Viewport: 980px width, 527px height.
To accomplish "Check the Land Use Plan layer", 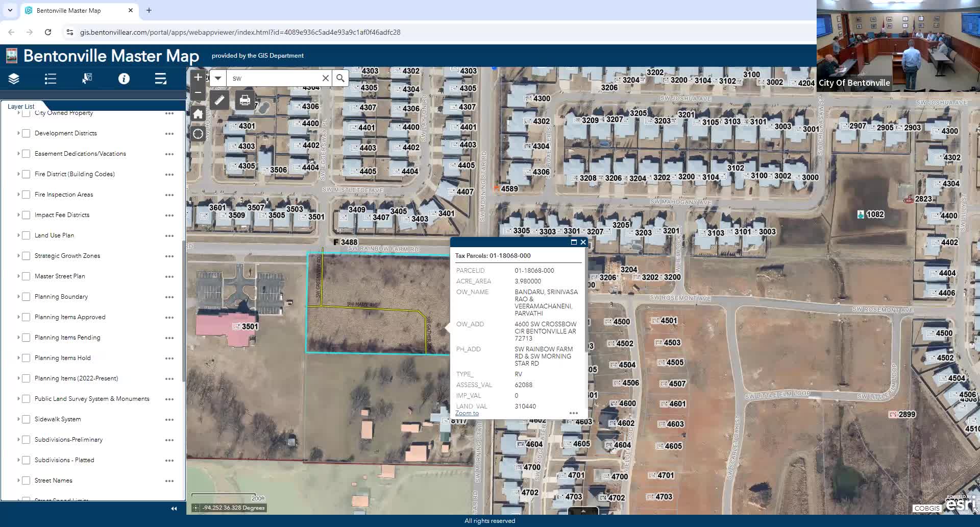I will pyautogui.click(x=26, y=235).
